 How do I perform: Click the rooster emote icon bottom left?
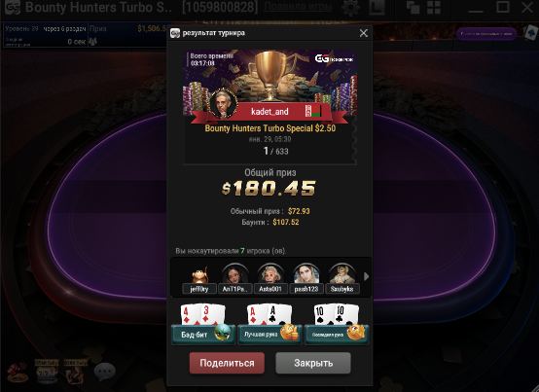click(x=18, y=373)
